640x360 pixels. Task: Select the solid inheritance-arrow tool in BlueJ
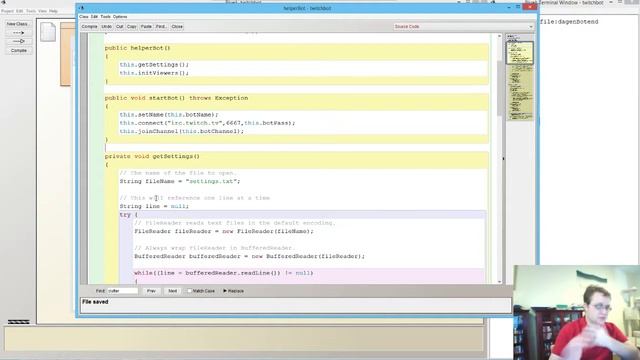pyautogui.click(x=18, y=41)
